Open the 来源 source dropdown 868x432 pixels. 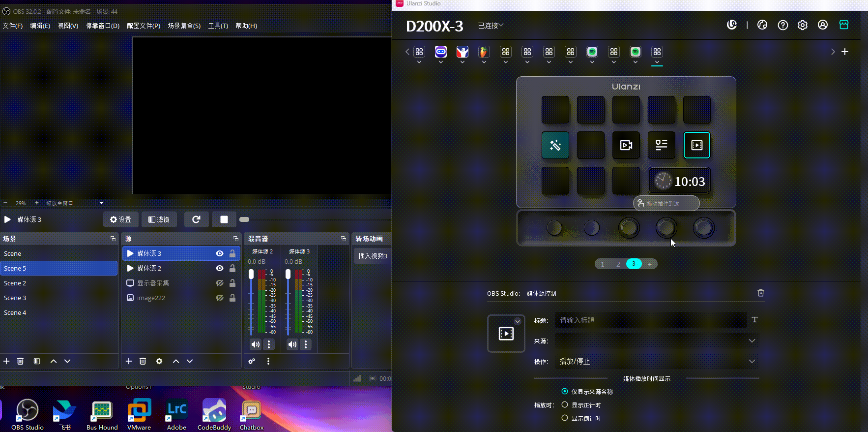click(x=657, y=340)
